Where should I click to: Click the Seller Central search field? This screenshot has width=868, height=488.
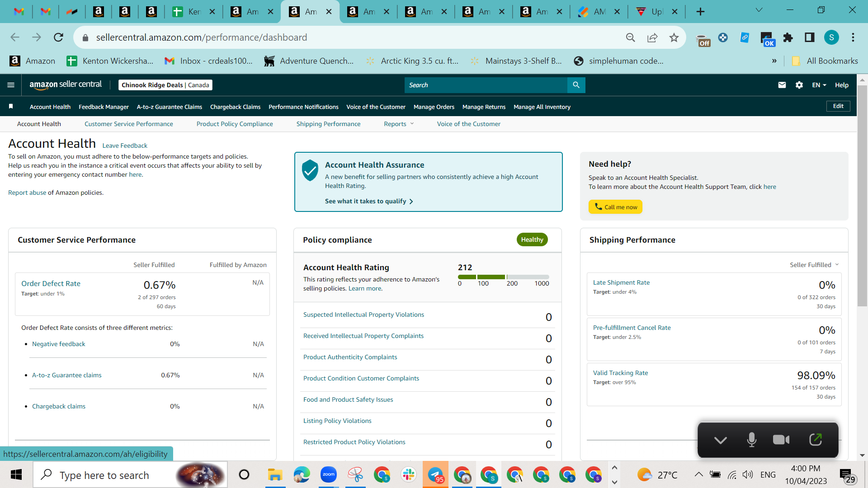pos(486,85)
